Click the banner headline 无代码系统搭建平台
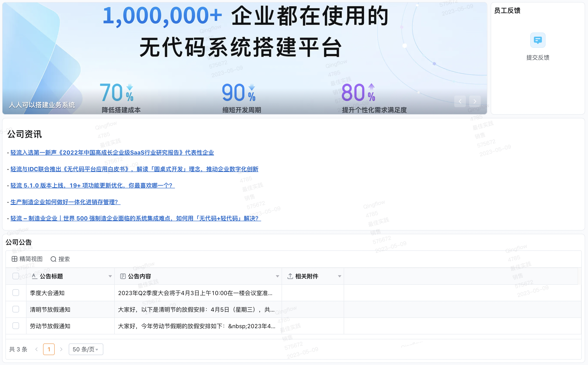Image resolution: width=588 pixels, height=365 pixels. [241, 47]
